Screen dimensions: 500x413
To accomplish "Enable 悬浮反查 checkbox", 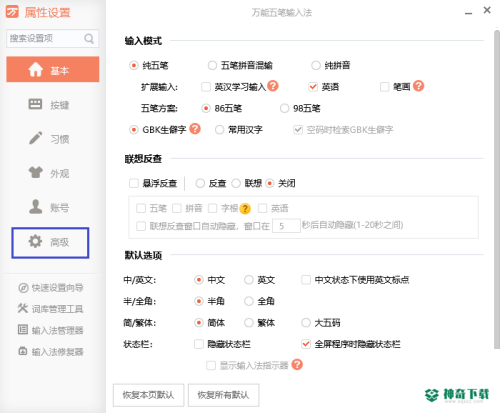I will click(134, 183).
